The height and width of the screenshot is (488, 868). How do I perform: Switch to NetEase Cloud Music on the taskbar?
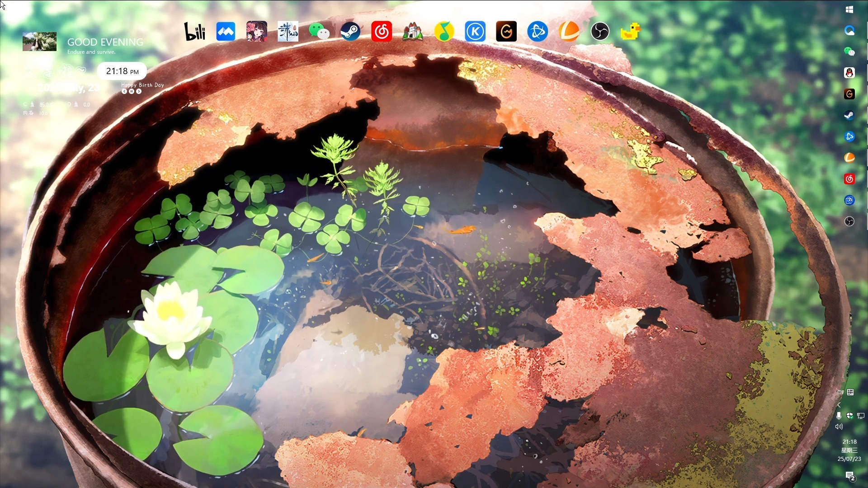coord(849,179)
